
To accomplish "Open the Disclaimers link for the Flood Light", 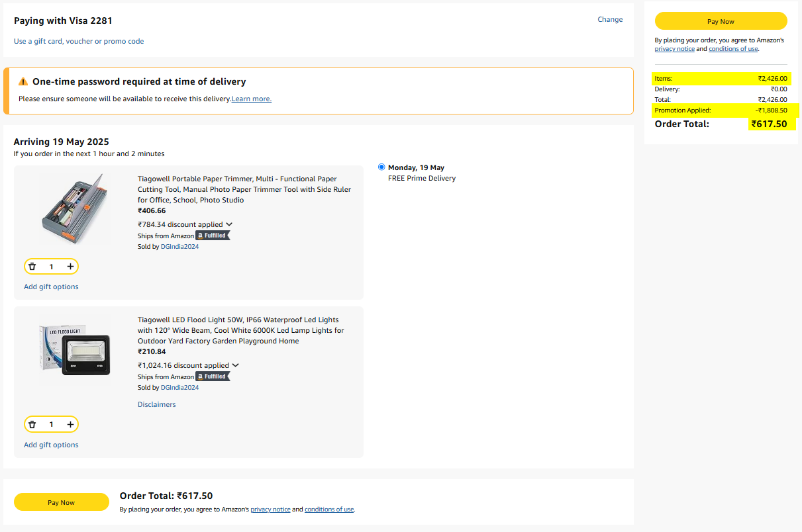I will pos(157,404).
